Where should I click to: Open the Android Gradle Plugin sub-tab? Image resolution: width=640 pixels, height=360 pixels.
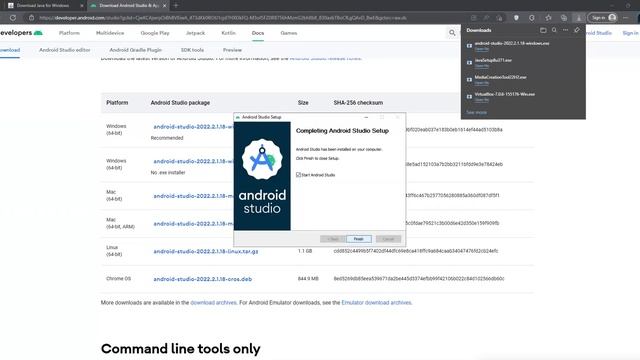point(136,50)
